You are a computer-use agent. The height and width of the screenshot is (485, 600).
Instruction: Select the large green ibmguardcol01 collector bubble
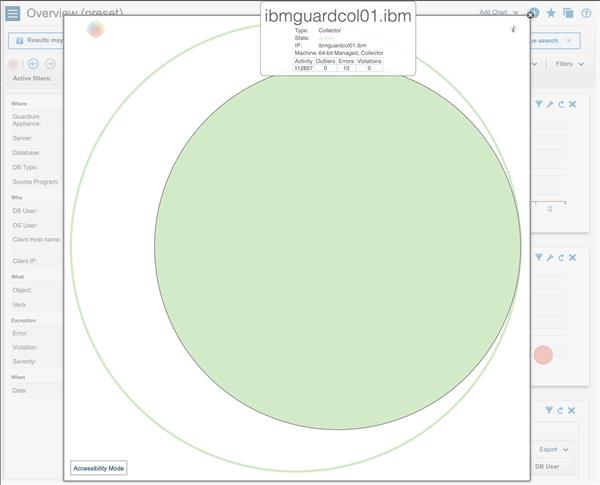[338, 247]
